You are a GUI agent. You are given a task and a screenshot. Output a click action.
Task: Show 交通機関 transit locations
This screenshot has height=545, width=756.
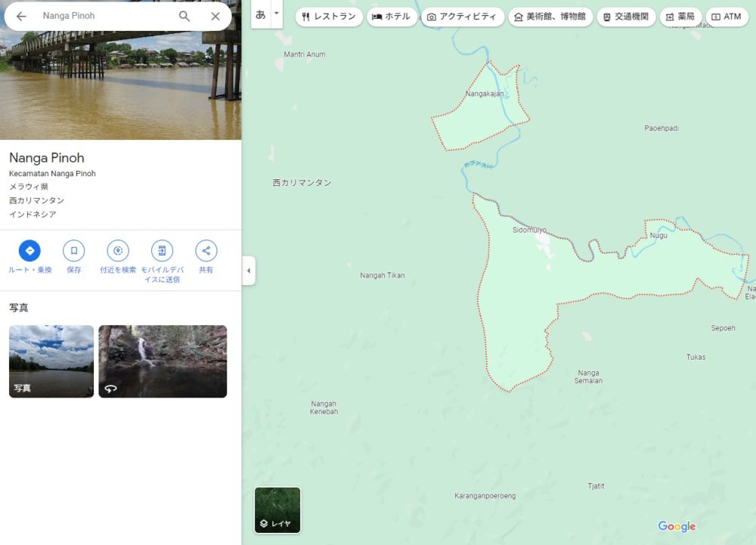(626, 17)
